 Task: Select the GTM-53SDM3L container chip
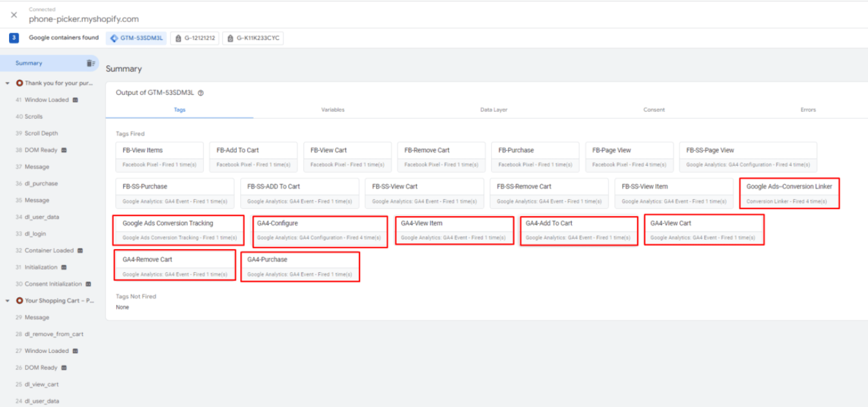(136, 39)
